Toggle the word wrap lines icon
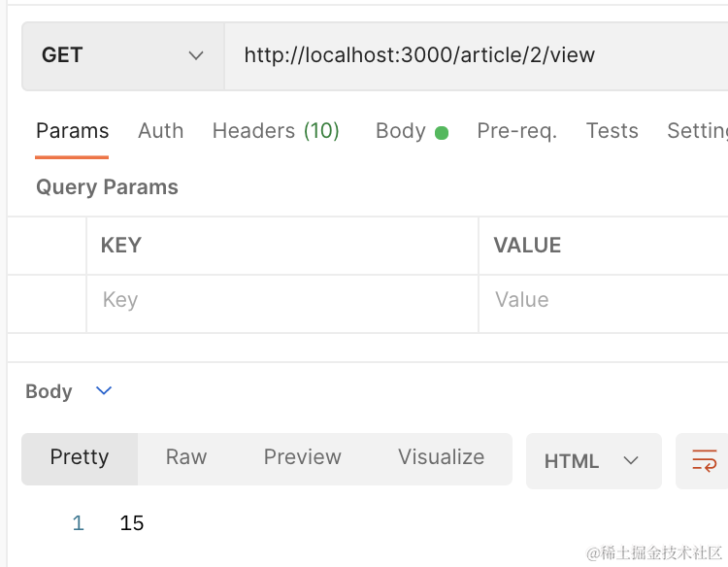 (704, 460)
